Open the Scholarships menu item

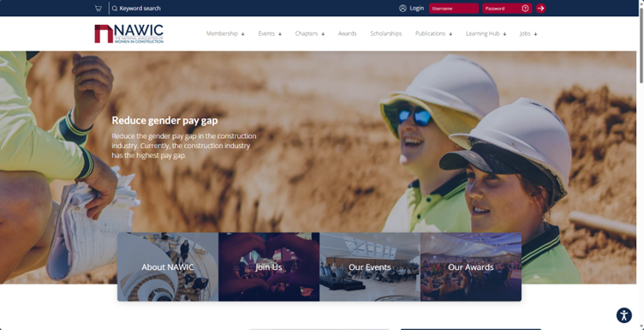coord(386,33)
